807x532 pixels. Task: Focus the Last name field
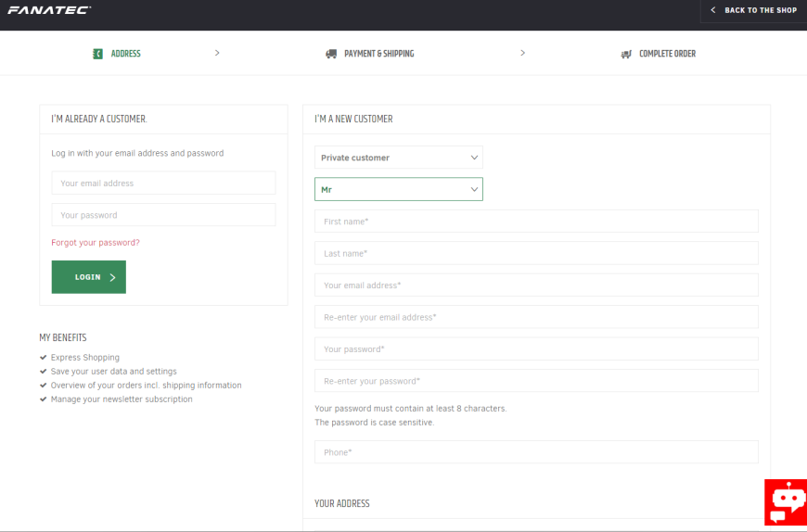(536, 253)
